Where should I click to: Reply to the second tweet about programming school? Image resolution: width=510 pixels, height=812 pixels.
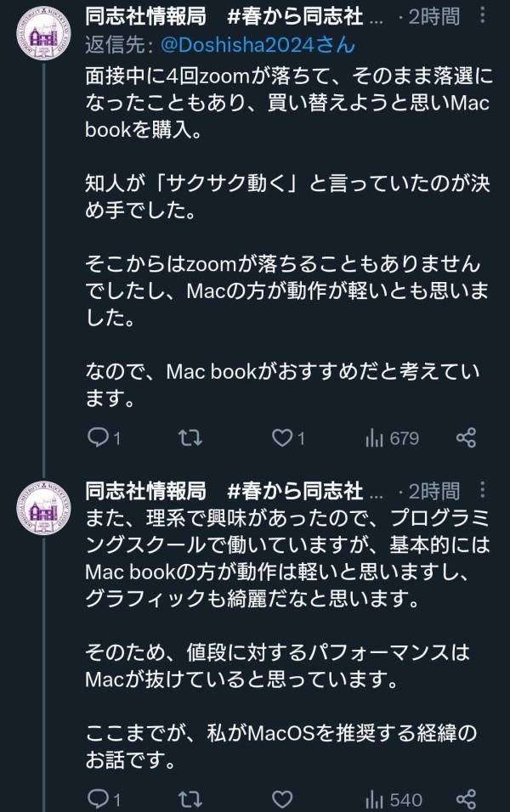coord(99,798)
